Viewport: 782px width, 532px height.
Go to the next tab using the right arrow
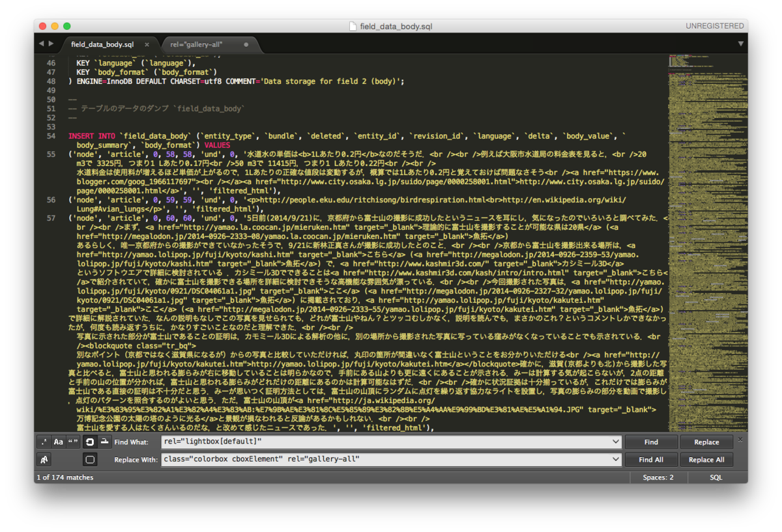51,44
